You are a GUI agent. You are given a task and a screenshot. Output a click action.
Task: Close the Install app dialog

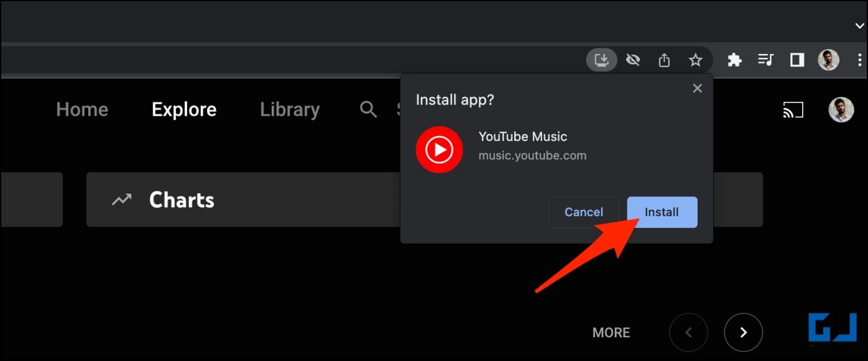[x=698, y=88]
